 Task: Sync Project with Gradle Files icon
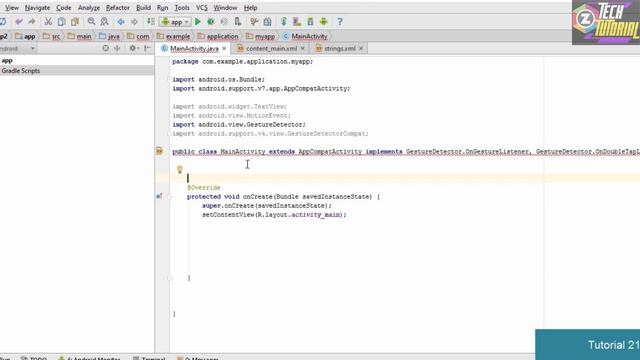pyautogui.click(x=284, y=22)
